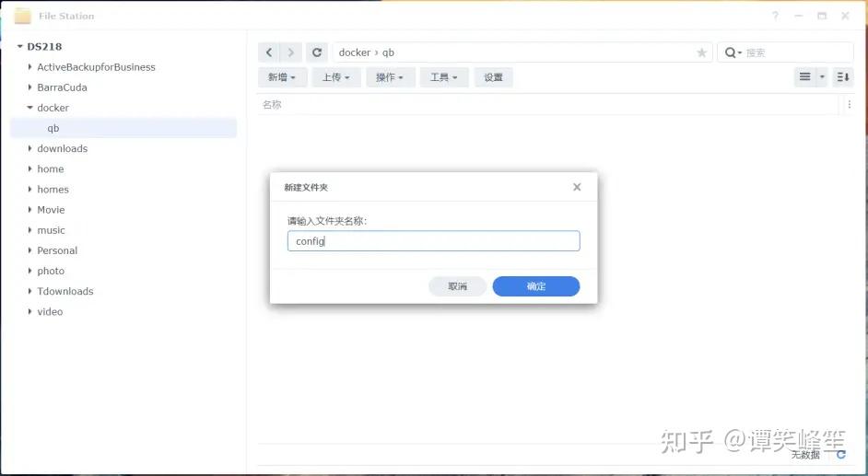Screen dimensions: 868x476
Task: Collapse the DS218 root node
Action: (x=20, y=47)
